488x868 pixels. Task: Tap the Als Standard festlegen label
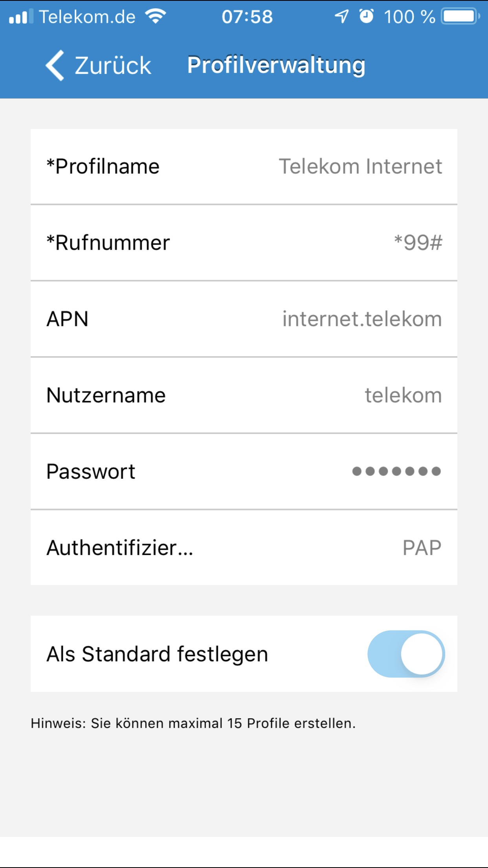click(157, 654)
